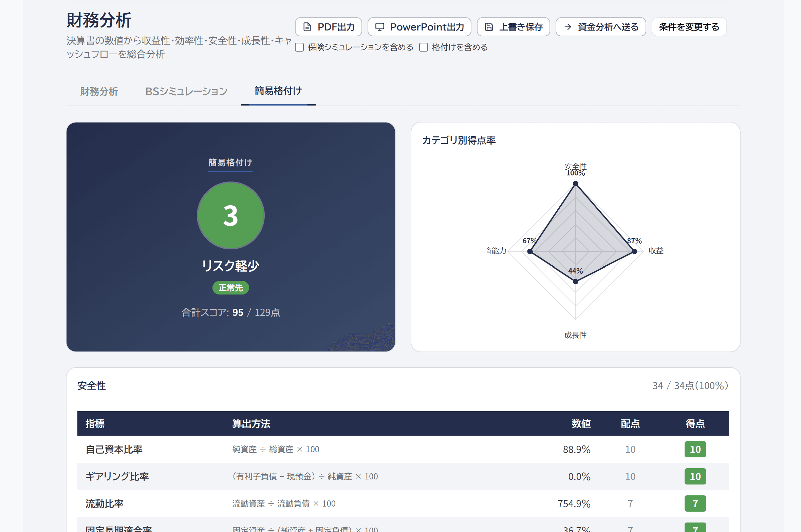This screenshot has width=801, height=532.
Task: Click the ギアリング比率 row label
Action: (x=117, y=476)
